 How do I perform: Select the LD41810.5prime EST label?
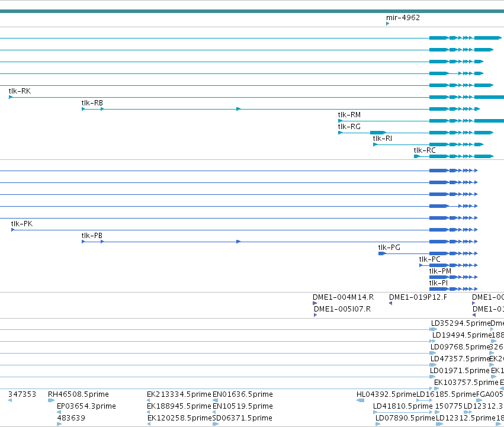click(403, 406)
